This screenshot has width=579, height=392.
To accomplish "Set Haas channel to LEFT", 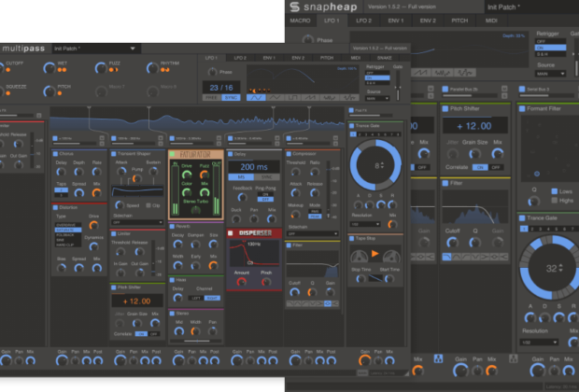I will click(196, 298).
